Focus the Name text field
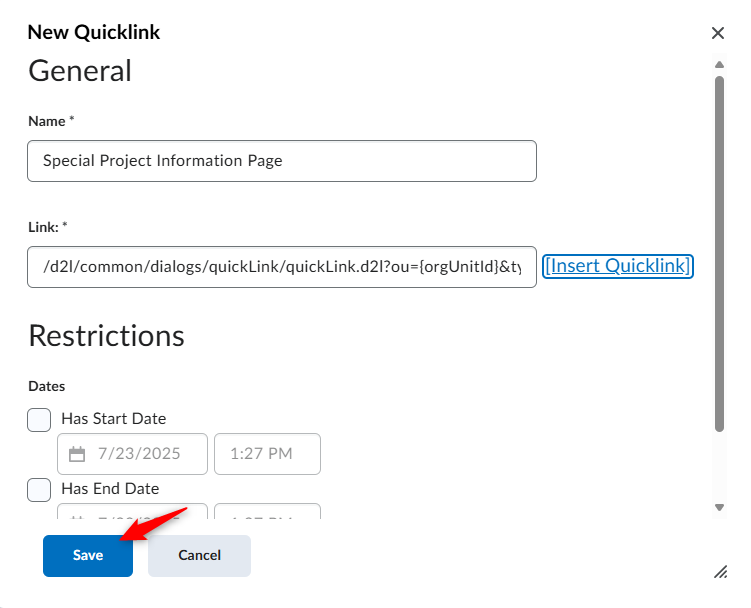The image size is (751, 608). click(x=282, y=161)
